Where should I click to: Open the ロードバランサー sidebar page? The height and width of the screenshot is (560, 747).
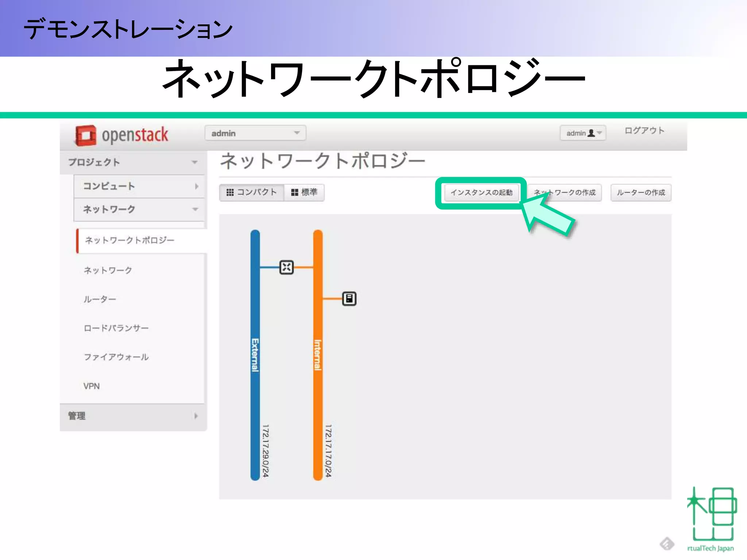pos(116,328)
